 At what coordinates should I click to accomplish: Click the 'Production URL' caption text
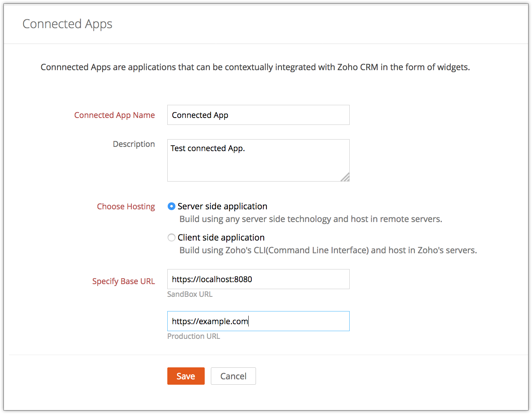coord(194,336)
